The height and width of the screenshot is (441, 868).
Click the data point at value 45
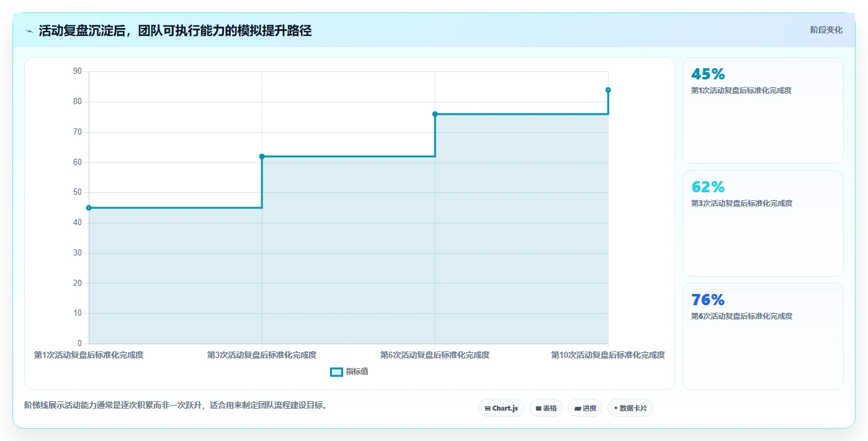89,208
